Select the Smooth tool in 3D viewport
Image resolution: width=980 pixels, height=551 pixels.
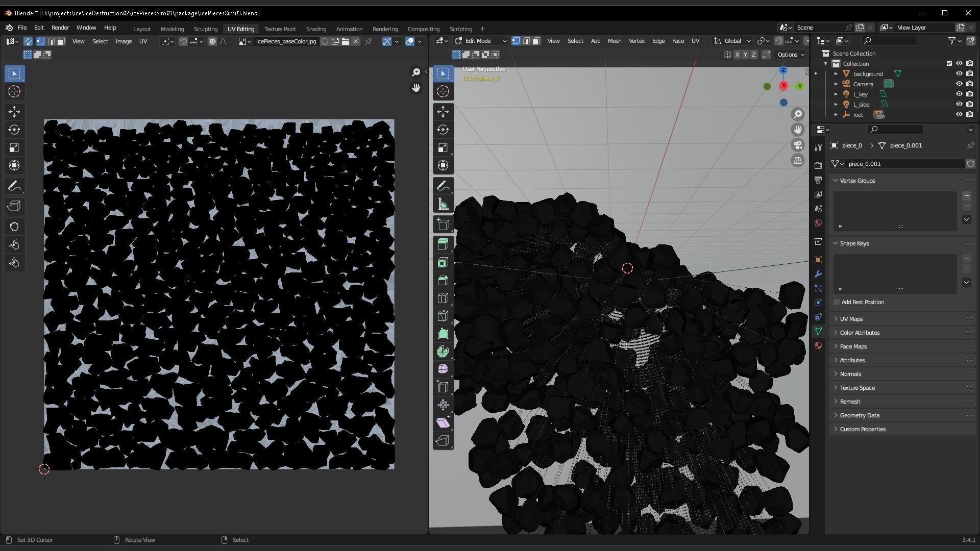pos(443,369)
